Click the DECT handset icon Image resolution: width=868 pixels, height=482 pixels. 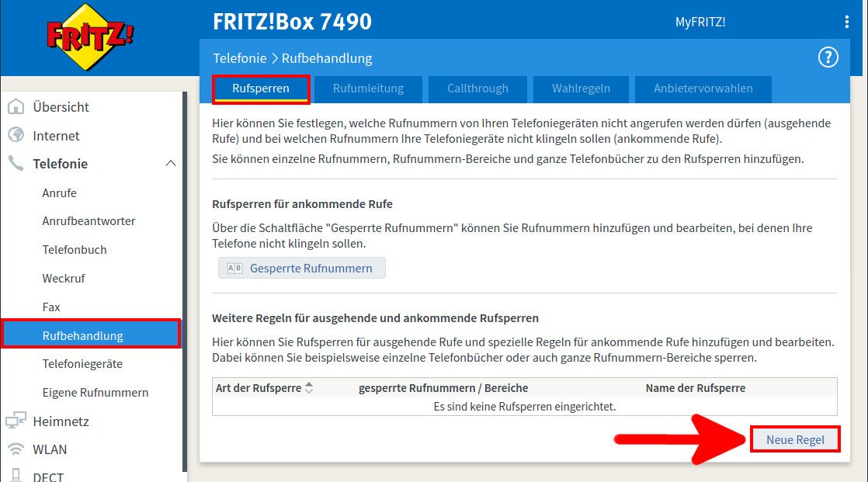coord(16,475)
